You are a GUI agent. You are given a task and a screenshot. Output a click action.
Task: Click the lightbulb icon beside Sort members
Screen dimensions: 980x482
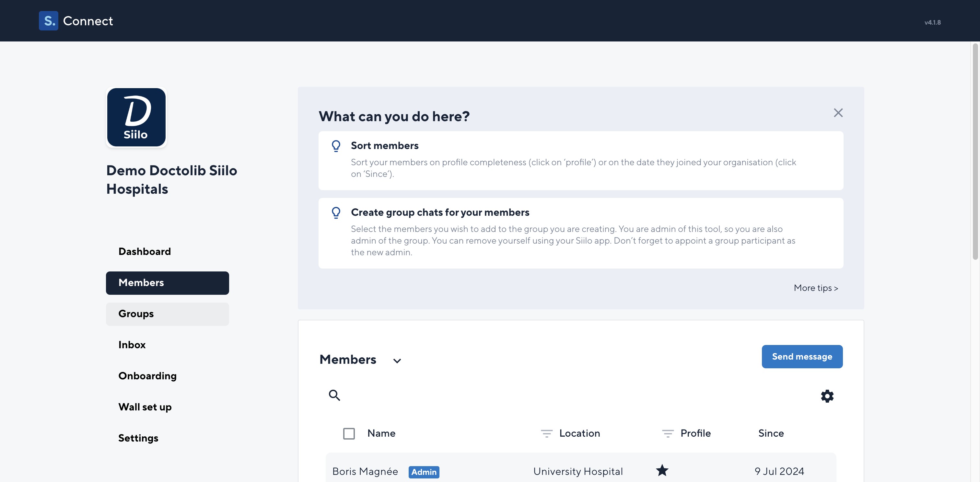click(336, 146)
